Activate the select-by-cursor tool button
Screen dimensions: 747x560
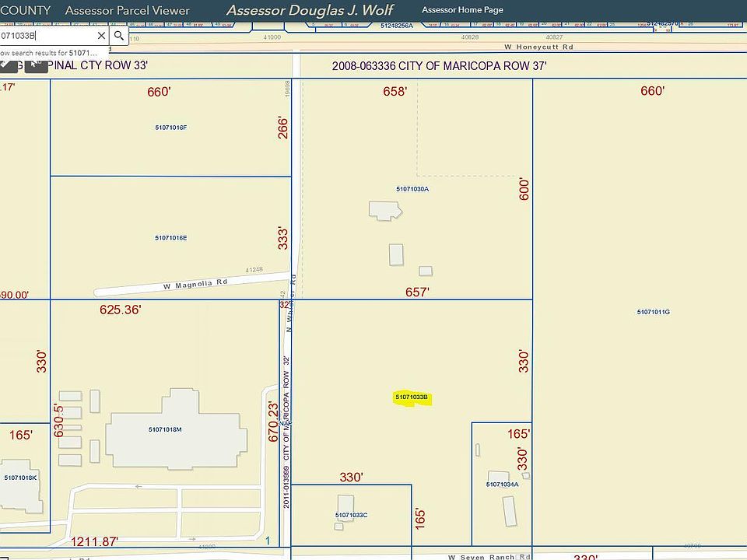pyautogui.click(x=37, y=65)
